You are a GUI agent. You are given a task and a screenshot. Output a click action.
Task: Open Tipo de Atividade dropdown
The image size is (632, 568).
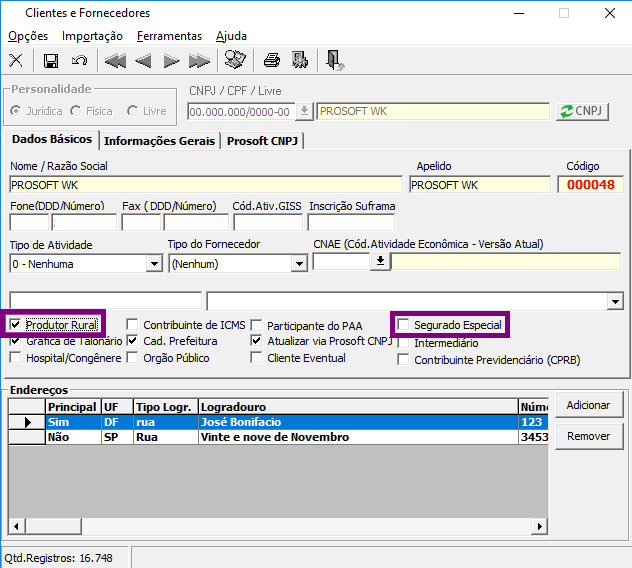point(154,264)
